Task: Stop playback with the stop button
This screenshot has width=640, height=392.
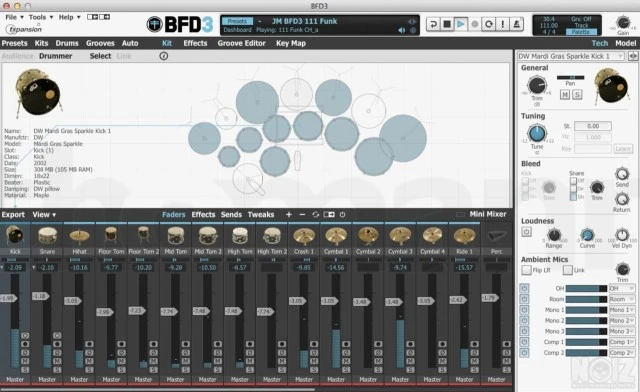Action: tap(447, 24)
